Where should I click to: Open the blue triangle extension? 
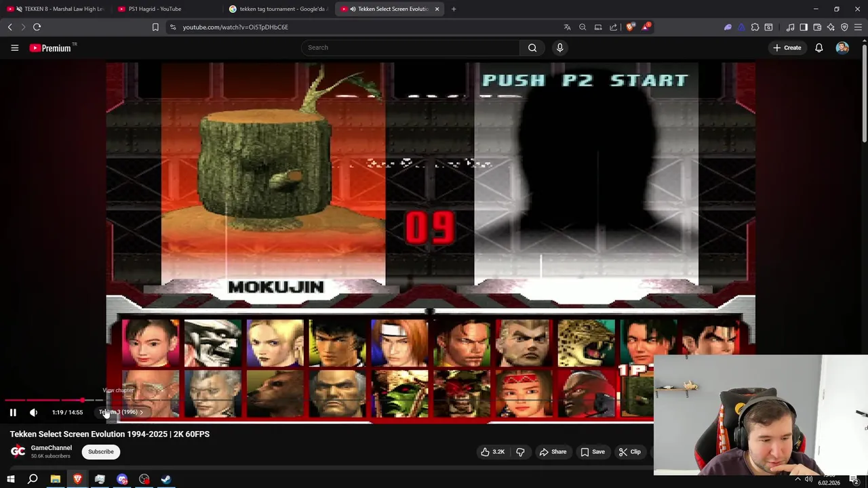pos(741,27)
